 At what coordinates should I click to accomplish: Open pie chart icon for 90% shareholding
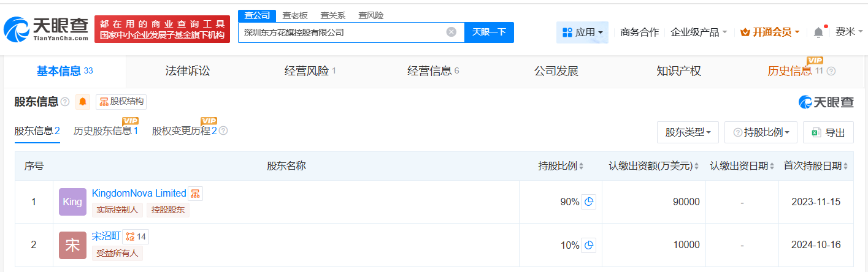pos(588,202)
